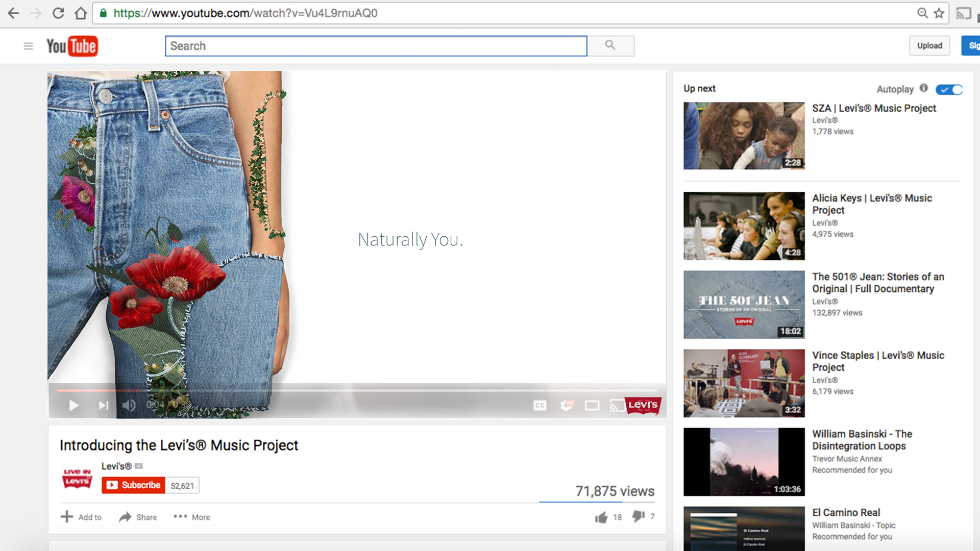
Task: Click the zoom magnifier icon in address bar
Action: click(x=922, y=13)
